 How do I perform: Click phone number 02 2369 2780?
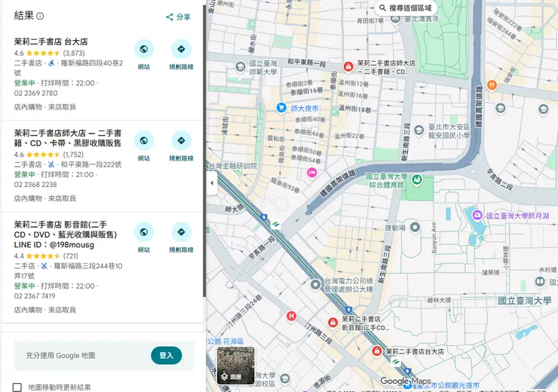(x=35, y=93)
